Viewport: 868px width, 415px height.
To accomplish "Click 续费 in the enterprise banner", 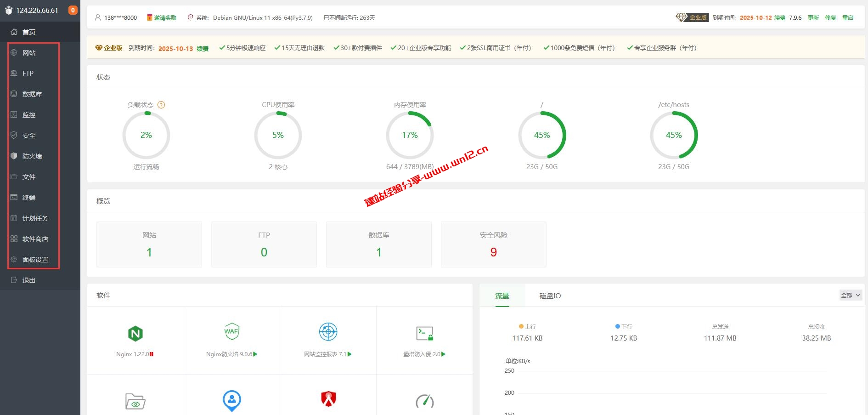I will [x=203, y=48].
